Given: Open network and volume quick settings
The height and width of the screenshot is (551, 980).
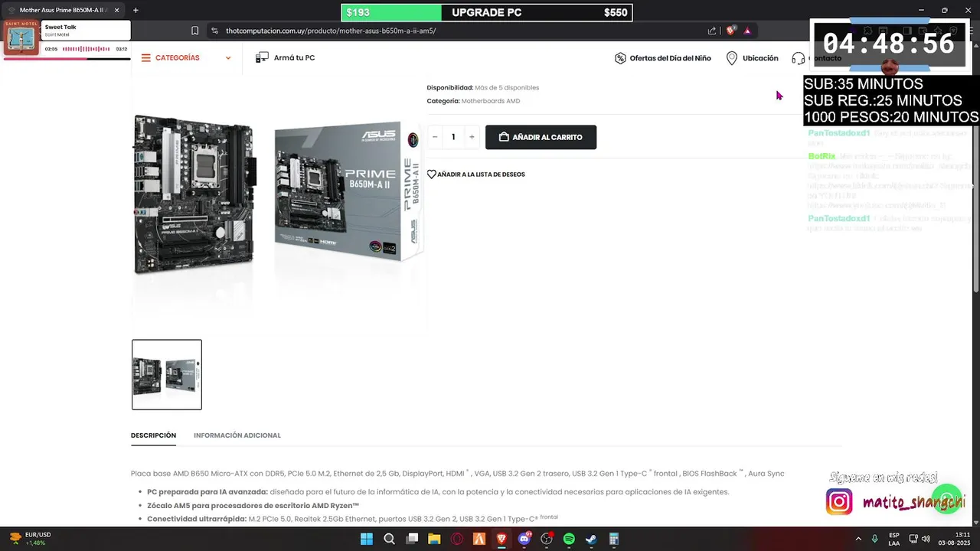Looking at the screenshot, I should pyautogui.click(x=920, y=539).
